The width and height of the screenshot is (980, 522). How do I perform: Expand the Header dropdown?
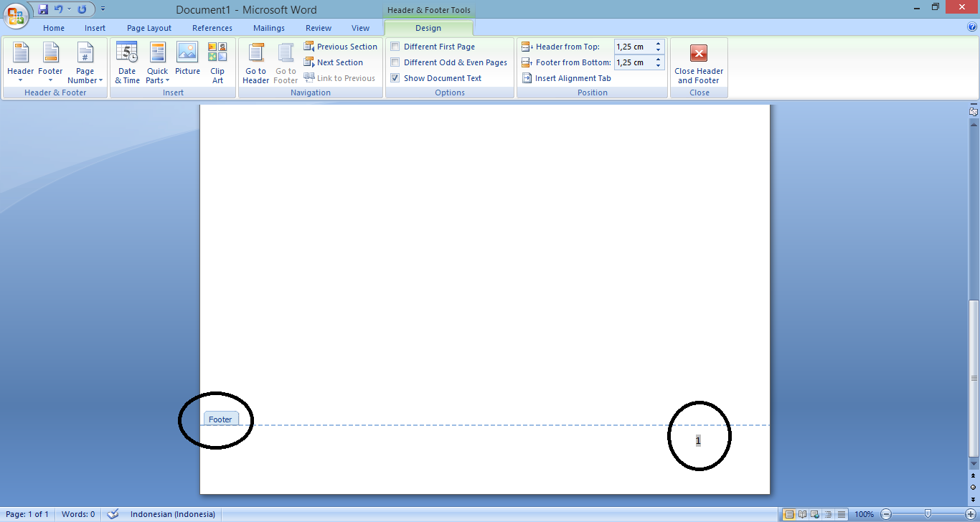pyautogui.click(x=20, y=75)
